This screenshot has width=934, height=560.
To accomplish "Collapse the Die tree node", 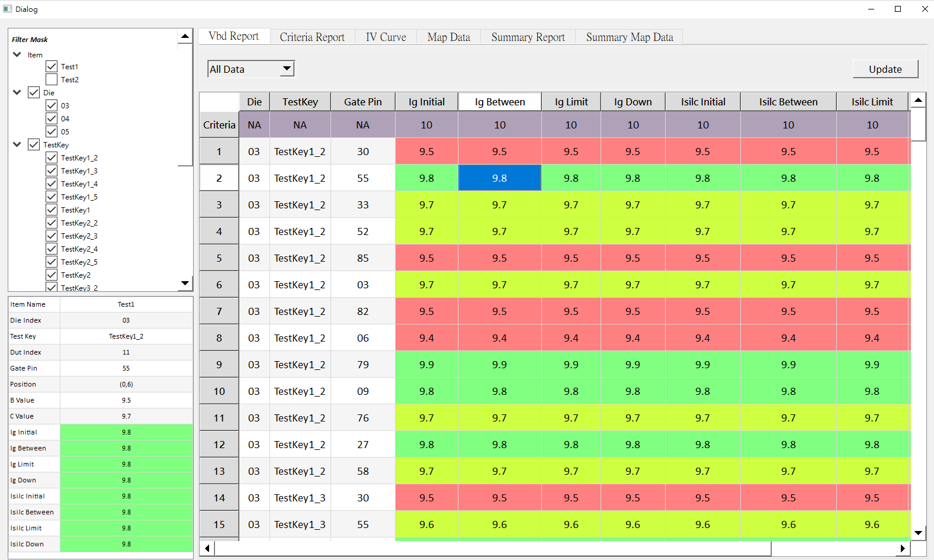I will coord(17,92).
